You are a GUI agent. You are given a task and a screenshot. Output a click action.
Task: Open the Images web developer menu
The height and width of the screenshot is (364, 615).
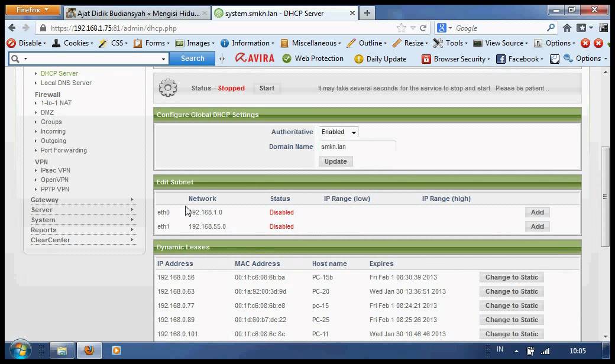point(195,43)
